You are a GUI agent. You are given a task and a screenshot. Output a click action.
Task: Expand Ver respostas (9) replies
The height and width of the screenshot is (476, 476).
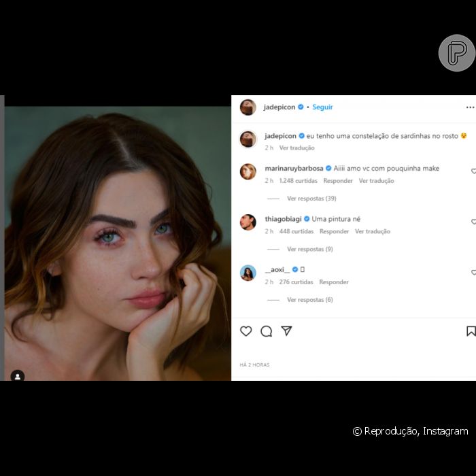pyautogui.click(x=309, y=250)
